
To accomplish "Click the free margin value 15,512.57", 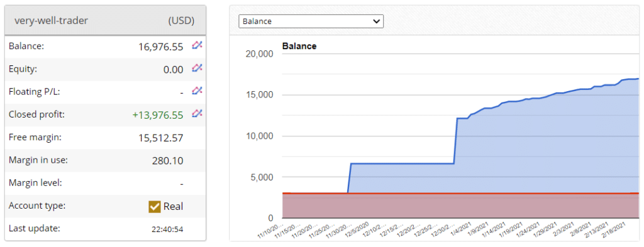I will coord(161,138).
